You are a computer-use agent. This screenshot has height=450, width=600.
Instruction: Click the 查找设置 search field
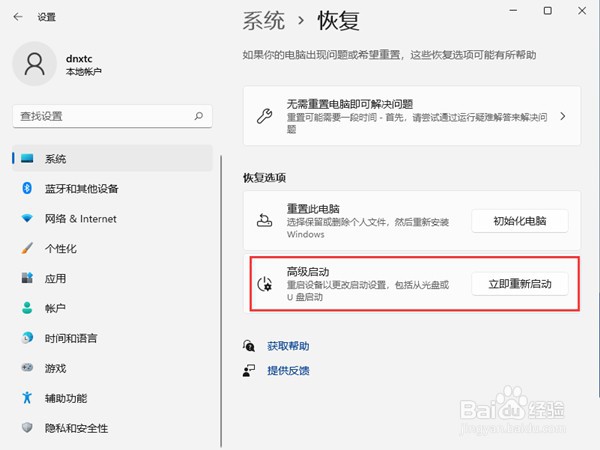click(112, 116)
